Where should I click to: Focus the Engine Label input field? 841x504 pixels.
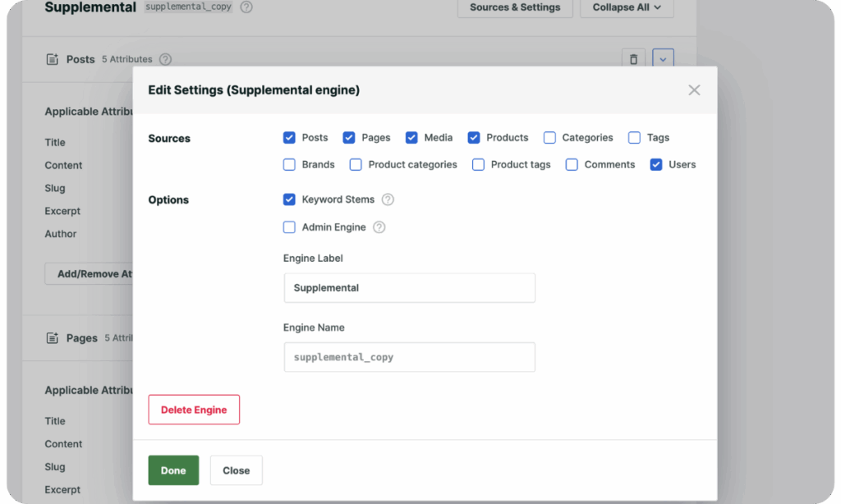[x=409, y=288]
